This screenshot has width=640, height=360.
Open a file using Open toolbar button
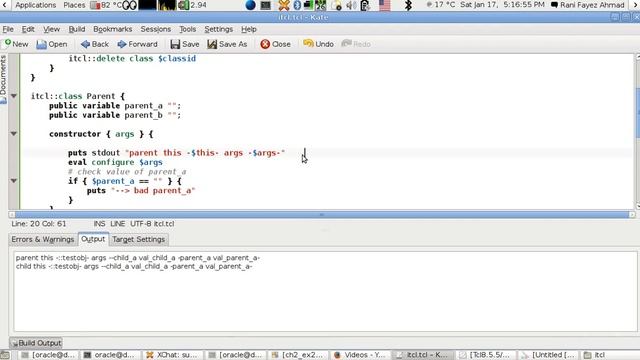tap(52, 44)
